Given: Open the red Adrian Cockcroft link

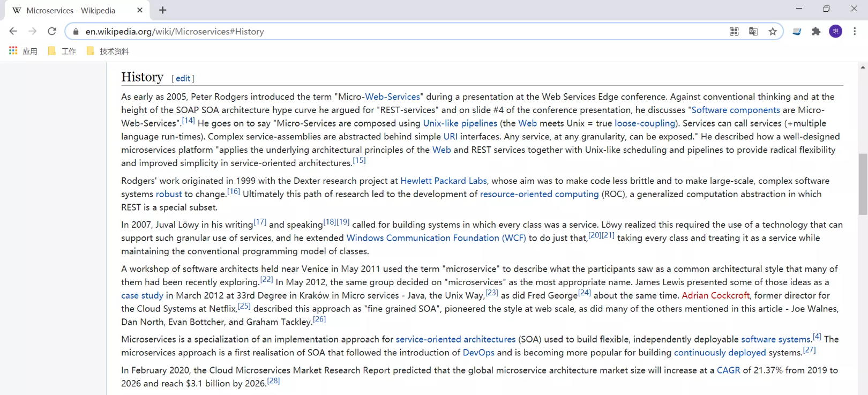Looking at the screenshot, I should pyautogui.click(x=715, y=295).
